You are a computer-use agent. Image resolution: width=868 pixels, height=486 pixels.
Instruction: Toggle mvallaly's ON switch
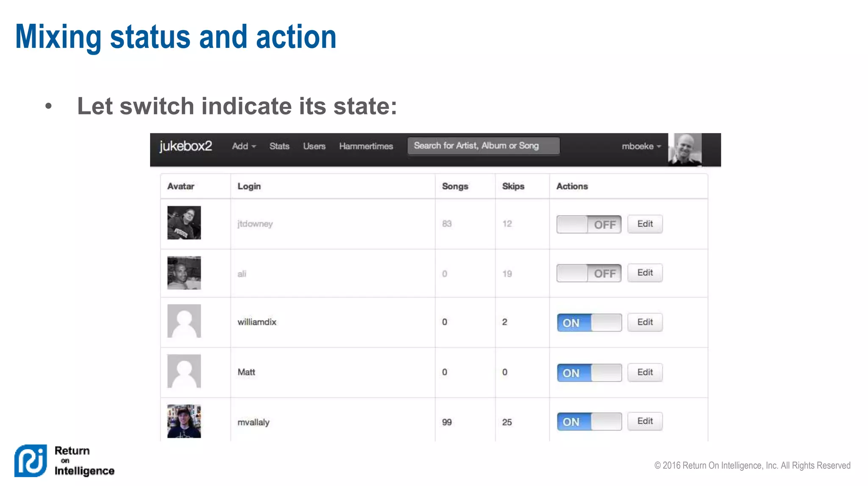pyautogui.click(x=589, y=422)
